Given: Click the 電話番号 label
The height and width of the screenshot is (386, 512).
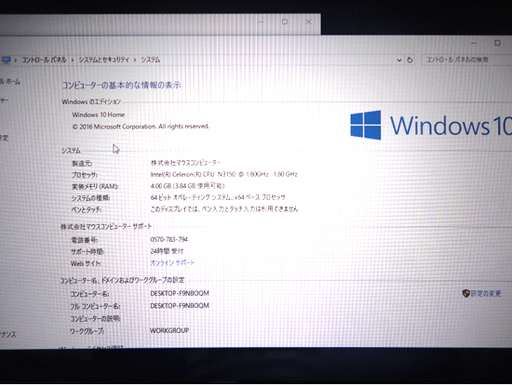Looking at the screenshot, I should click(84, 240).
